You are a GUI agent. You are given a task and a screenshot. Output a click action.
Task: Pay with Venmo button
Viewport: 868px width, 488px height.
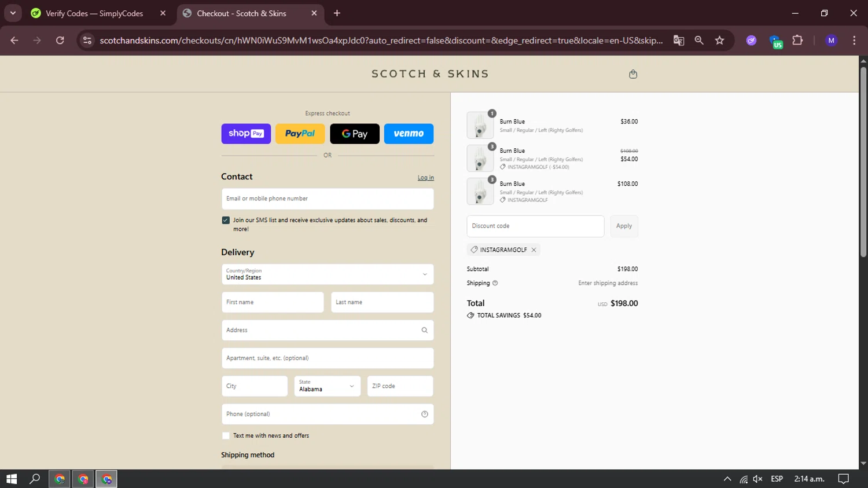[409, 134]
